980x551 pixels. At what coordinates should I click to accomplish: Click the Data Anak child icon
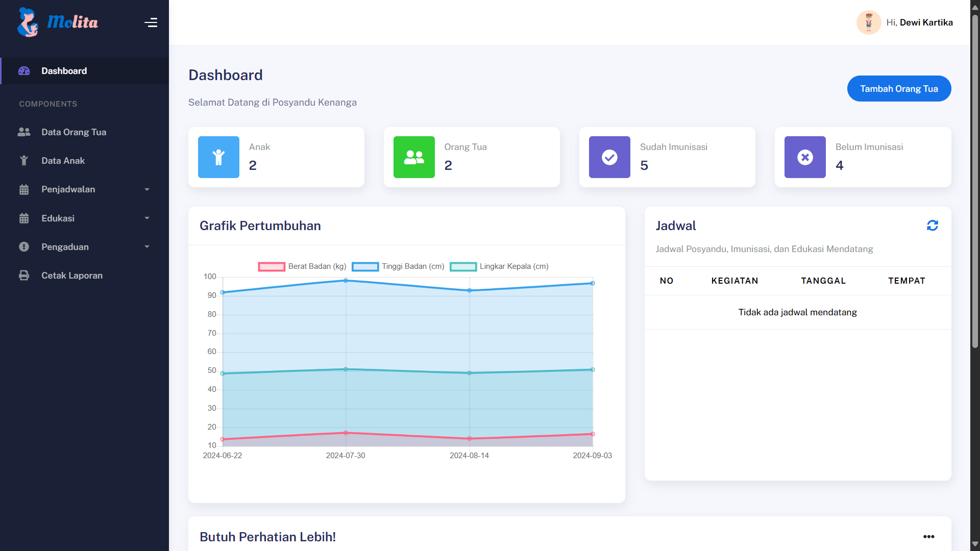[x=24, y=160]
